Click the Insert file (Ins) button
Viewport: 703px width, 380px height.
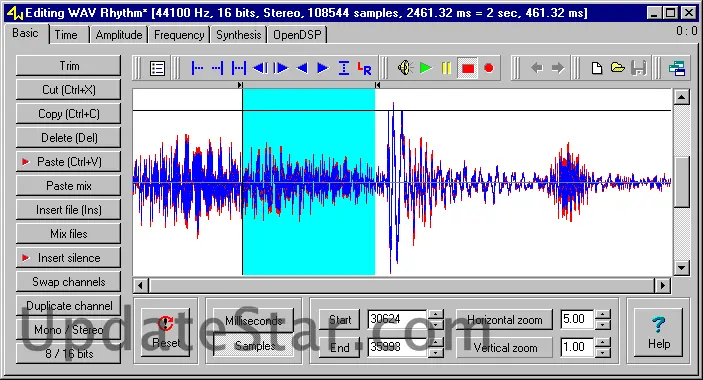tap(69, 210)
